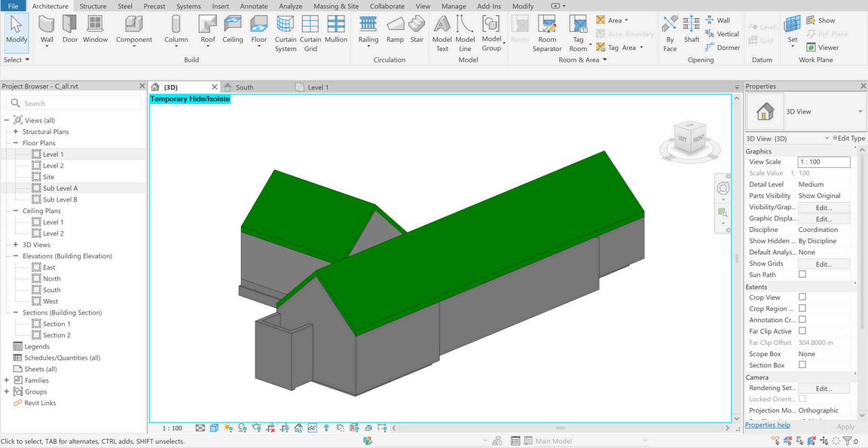Viewport: 868px width, 448px height.
Task: Click Edit for Show Grids
Action: 824,264
